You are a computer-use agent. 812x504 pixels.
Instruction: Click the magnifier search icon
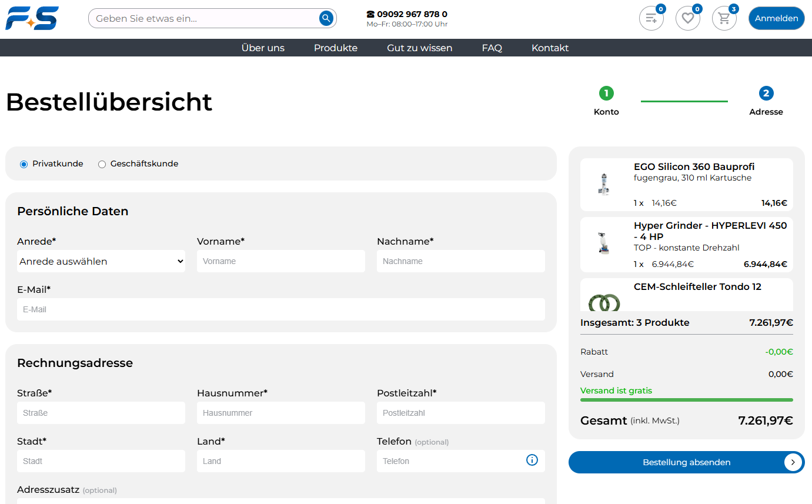[326, 18]
